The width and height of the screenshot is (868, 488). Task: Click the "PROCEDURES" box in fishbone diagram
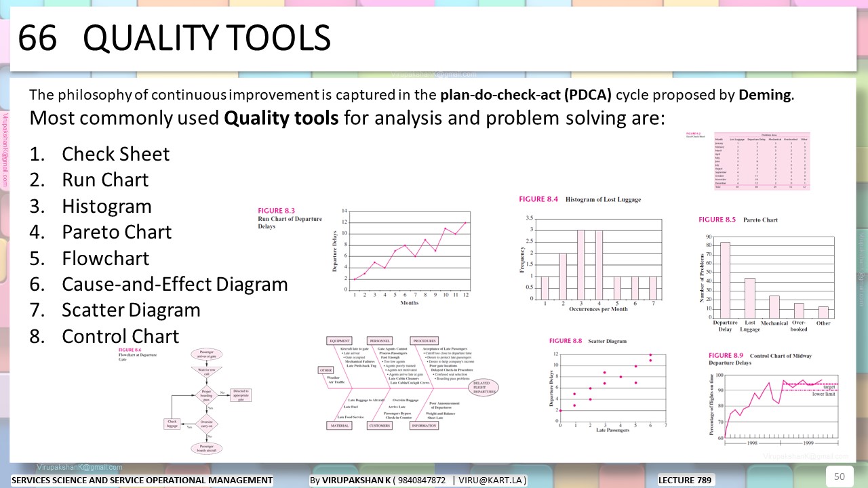tap(425, 341)
